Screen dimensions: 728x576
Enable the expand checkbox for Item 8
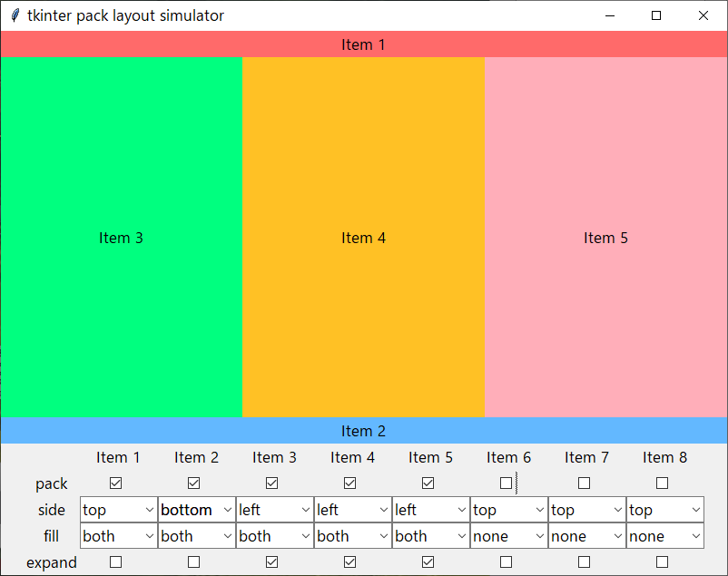coord(662,562)
